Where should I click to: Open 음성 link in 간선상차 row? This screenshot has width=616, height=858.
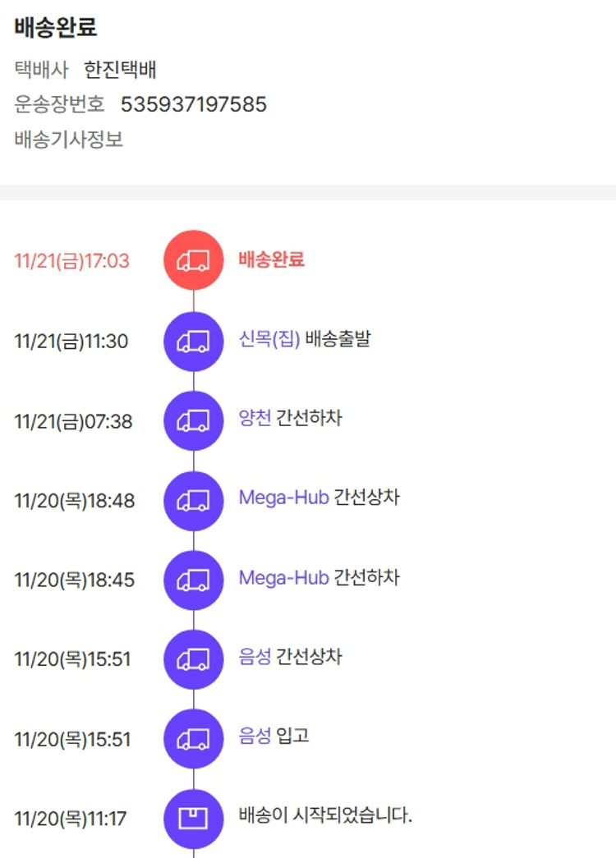click(255, 657)
